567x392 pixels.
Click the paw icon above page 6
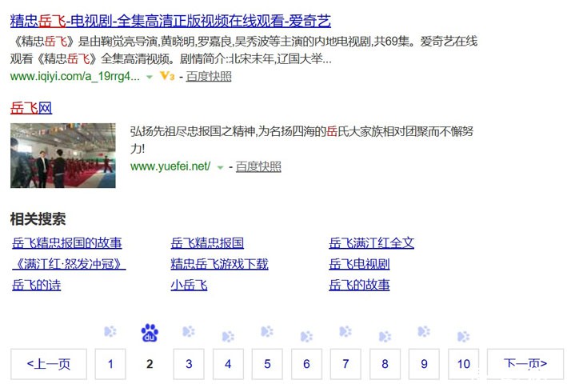306,337
